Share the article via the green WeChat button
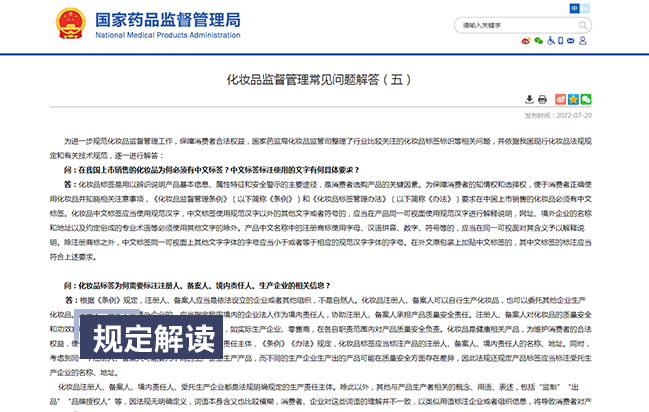Screen dimensions: 649x412 tap(586, 99)
